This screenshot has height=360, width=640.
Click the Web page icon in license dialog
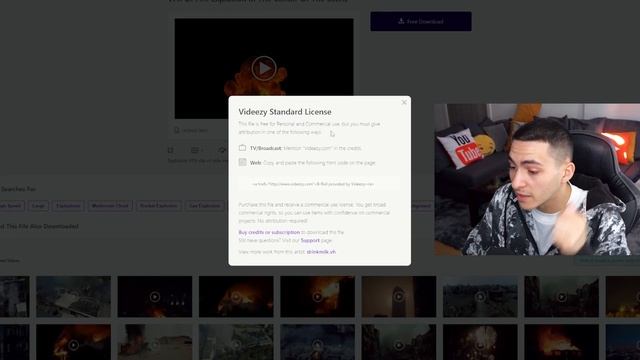pyautogui.click(x=242, y=162)
